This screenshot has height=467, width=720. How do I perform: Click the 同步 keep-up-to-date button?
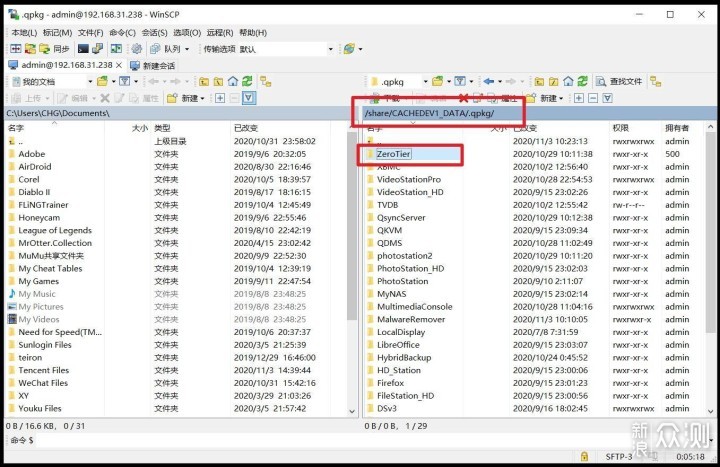[55, 49]
